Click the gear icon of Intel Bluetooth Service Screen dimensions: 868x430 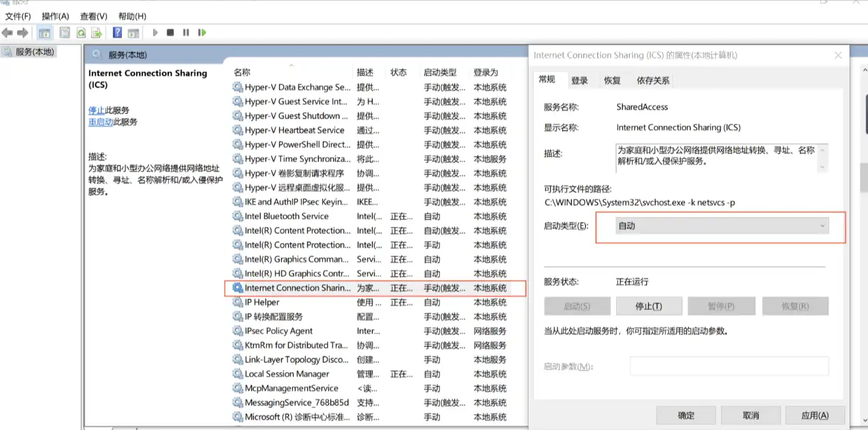238,216
